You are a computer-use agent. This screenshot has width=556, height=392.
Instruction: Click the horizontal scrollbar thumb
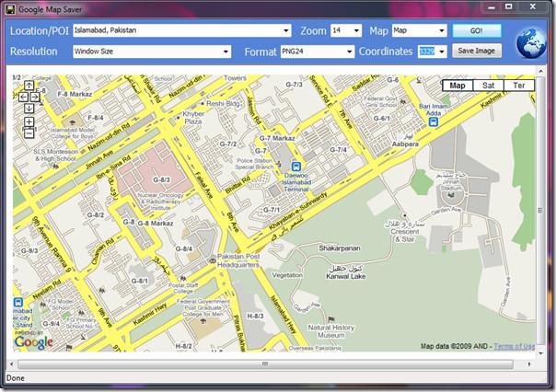265,364
